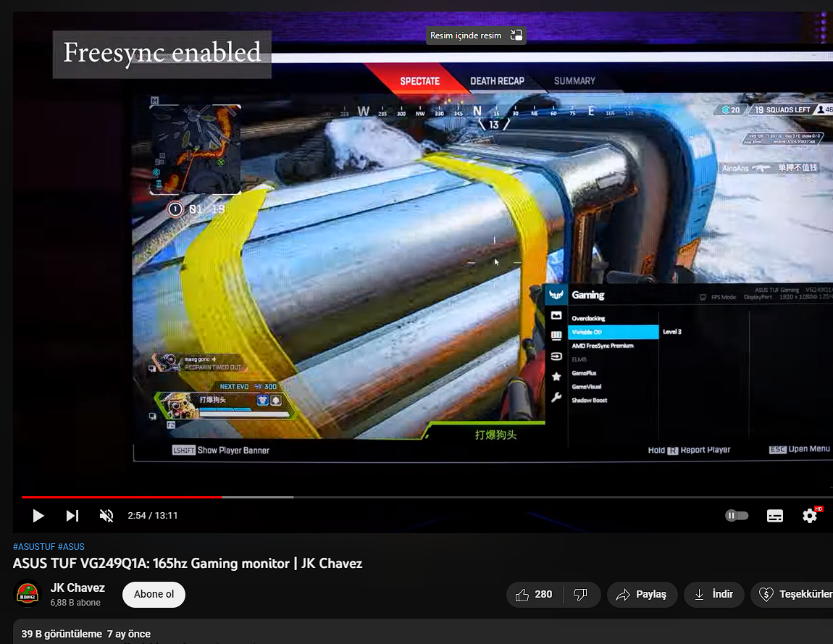Click the 'Level 3' OSD value
Image resolution: width=833 pixels, height=644 pixels.
[672, 332]
